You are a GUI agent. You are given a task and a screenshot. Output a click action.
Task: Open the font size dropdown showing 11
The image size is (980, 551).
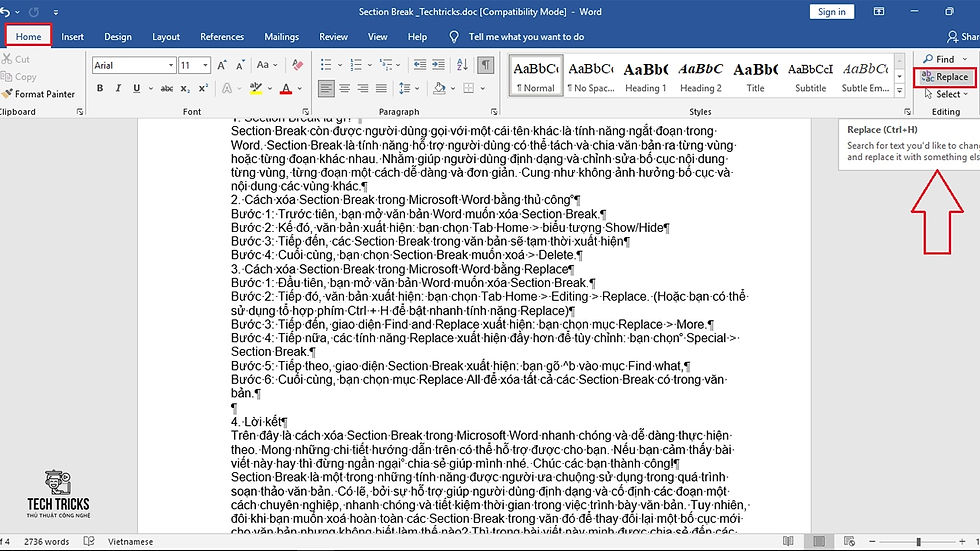[x=205, y=65]
